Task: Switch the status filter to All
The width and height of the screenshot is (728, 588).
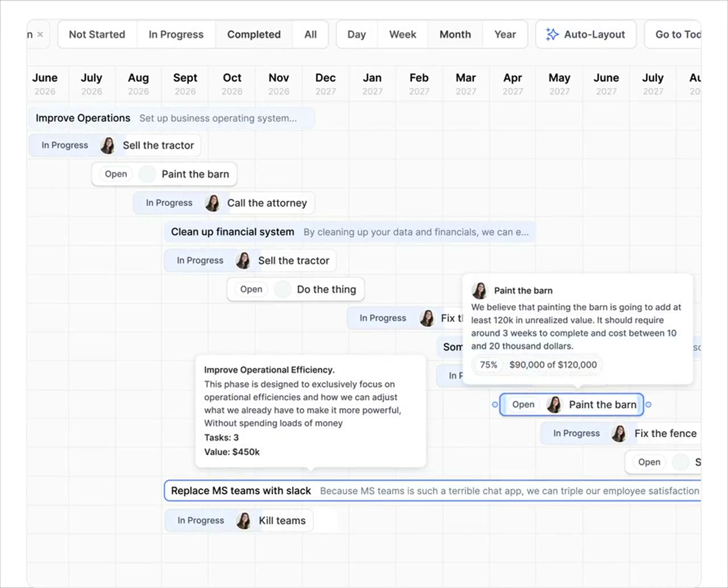Action: 311,35
